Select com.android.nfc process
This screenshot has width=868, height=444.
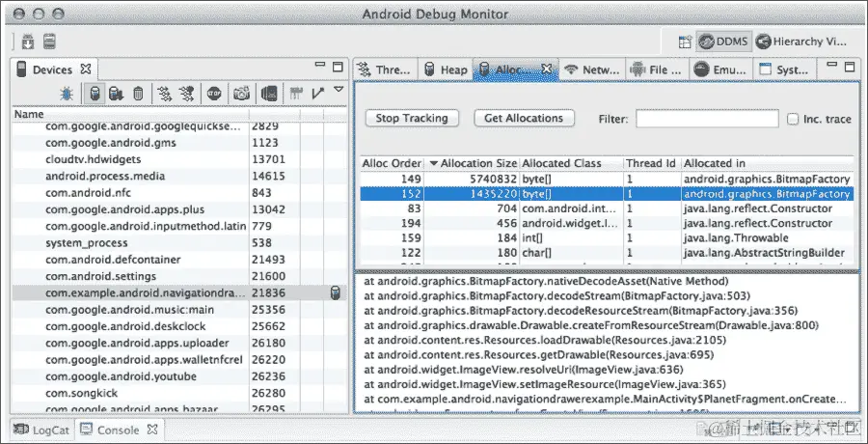coord(179,193)
